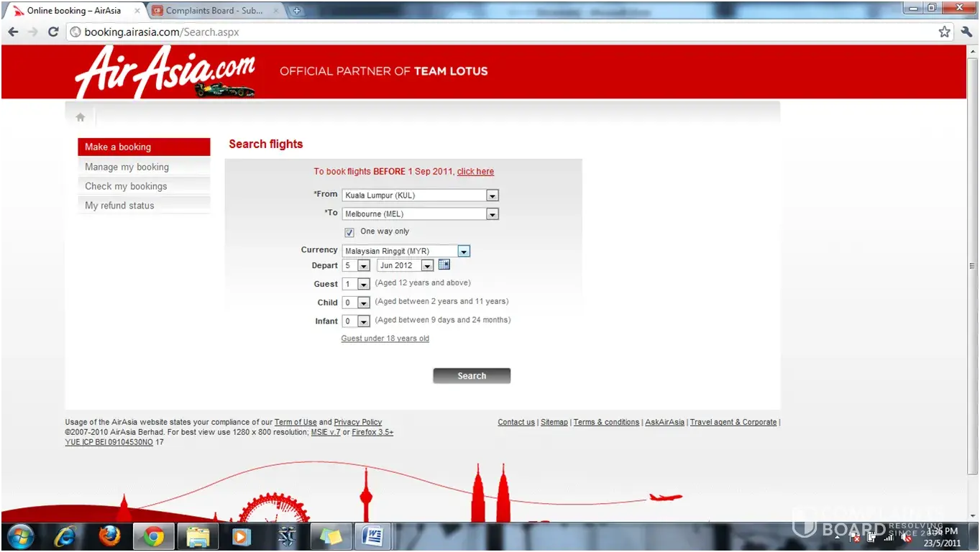Open the calendar date picker icon
The image size is (980, 552).
pos(444,264)
